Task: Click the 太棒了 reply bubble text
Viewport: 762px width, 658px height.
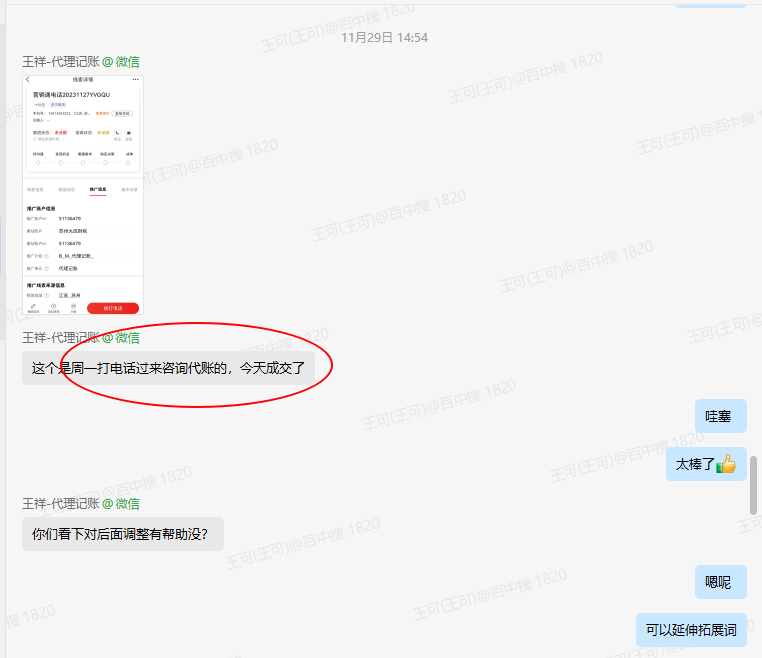Action: pyautogui.click(x=695, y=464)
